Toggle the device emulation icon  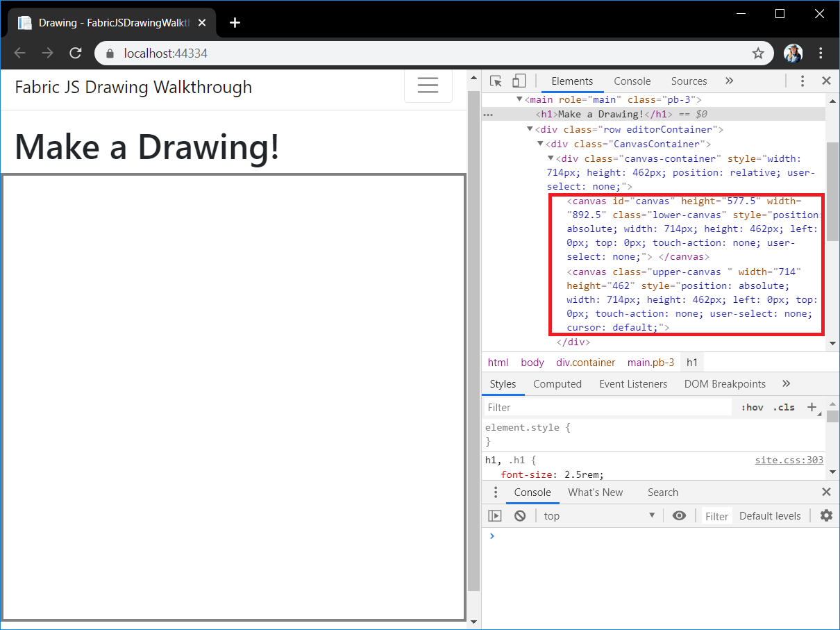519,81
